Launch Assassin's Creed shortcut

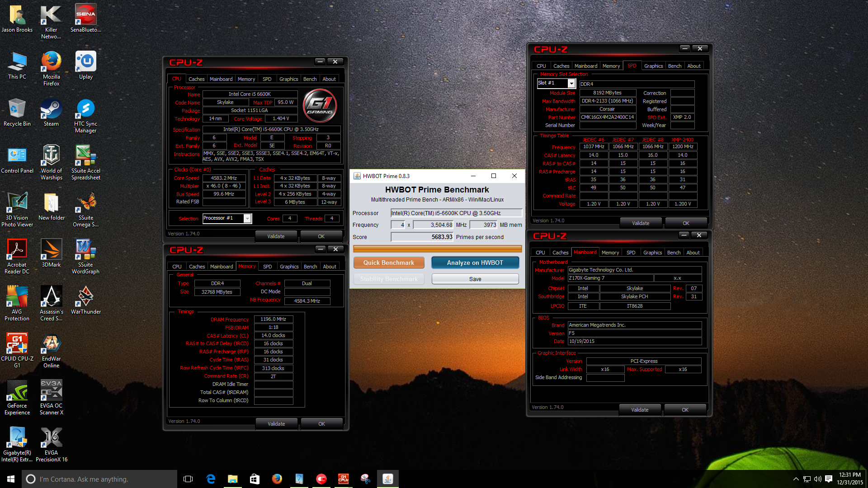pyautogui.click(x=51, y=303)
